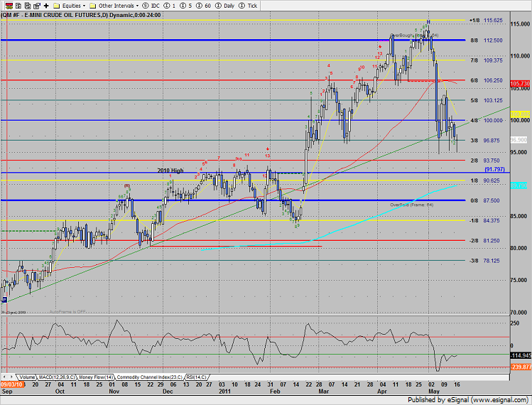Click the 1/8 90.625 level label
This screenshot has height=405, width=532.
pyautogui.click(x=485, y=180)
